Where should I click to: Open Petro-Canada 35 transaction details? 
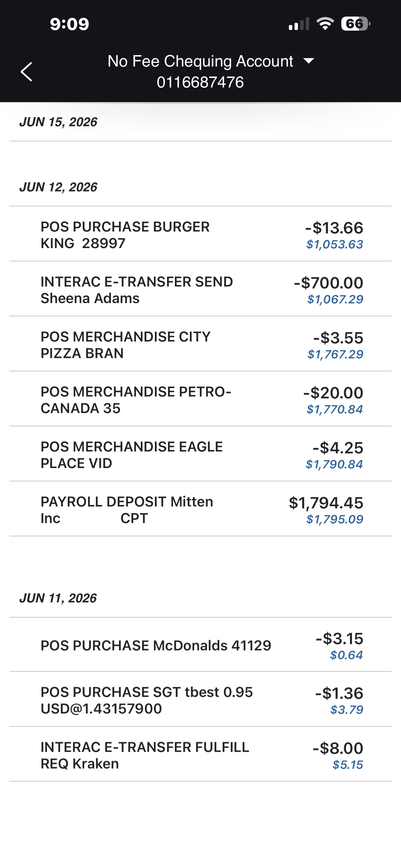[200, 399]
